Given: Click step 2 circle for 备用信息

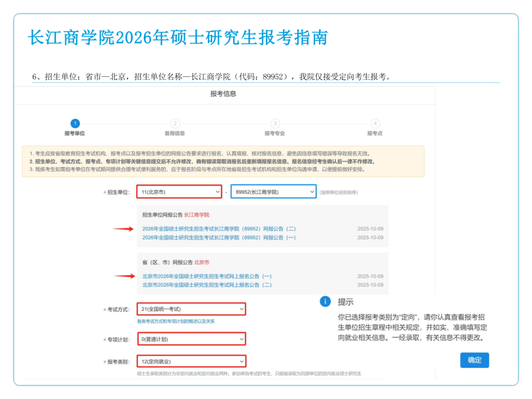Looking at the screenshot, I should [x=175, y=124].
